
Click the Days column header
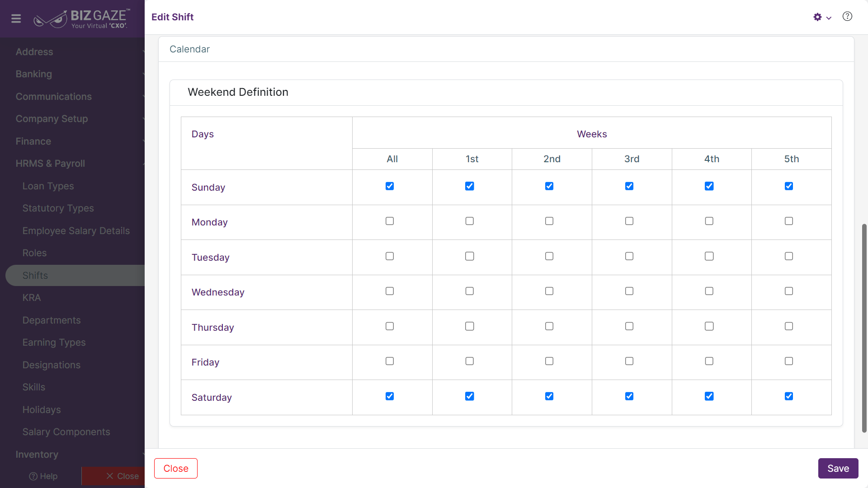click(x=203, y=134)
